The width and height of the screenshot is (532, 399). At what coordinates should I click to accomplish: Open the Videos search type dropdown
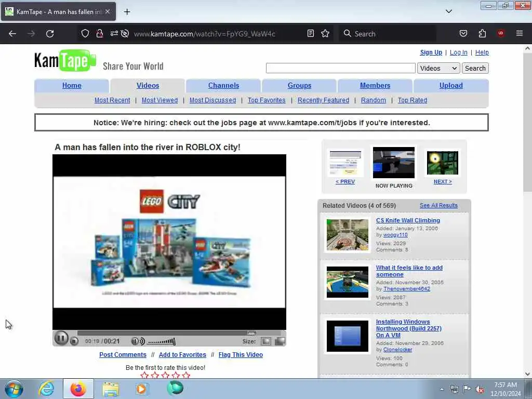pos(438,68)
